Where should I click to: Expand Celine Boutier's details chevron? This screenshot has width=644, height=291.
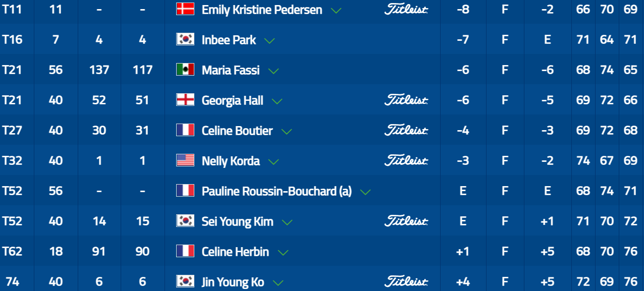point(287,131)
